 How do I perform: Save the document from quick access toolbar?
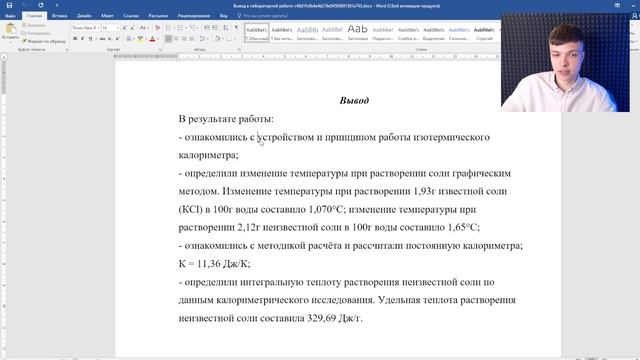tap(9, 5)
